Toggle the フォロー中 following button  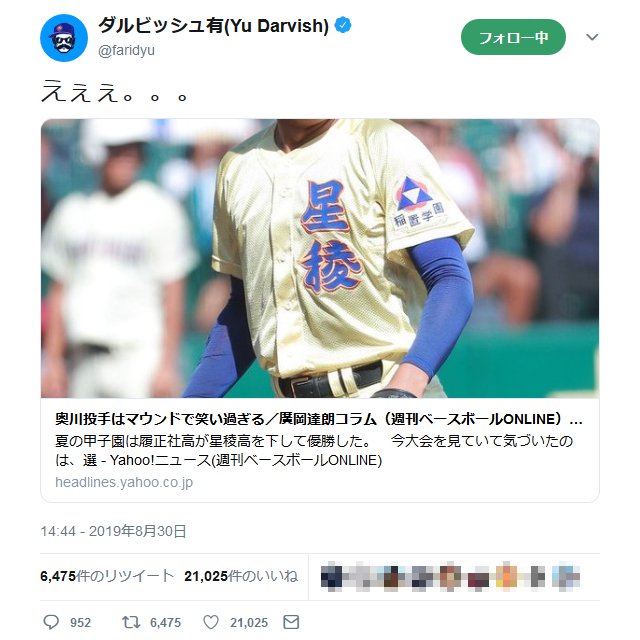[x=513, y=37]
